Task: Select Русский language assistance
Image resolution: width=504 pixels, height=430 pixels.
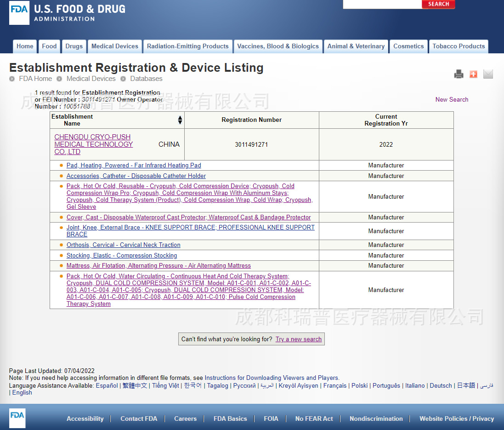Action: click(244, 385)
